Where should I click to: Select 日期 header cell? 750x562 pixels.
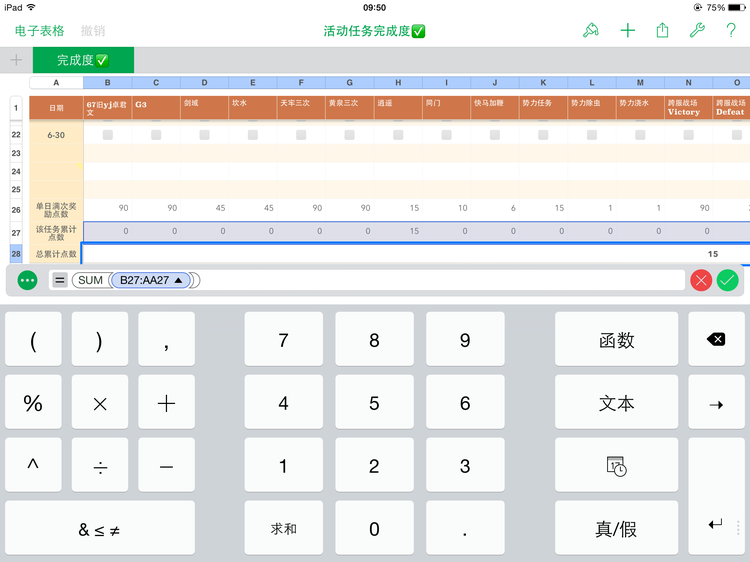56,108
